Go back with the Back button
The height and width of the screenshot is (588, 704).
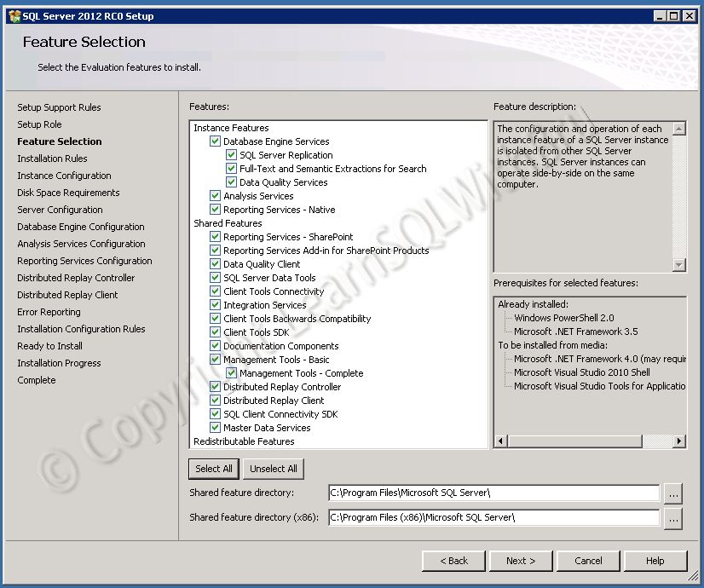[453, 561]
